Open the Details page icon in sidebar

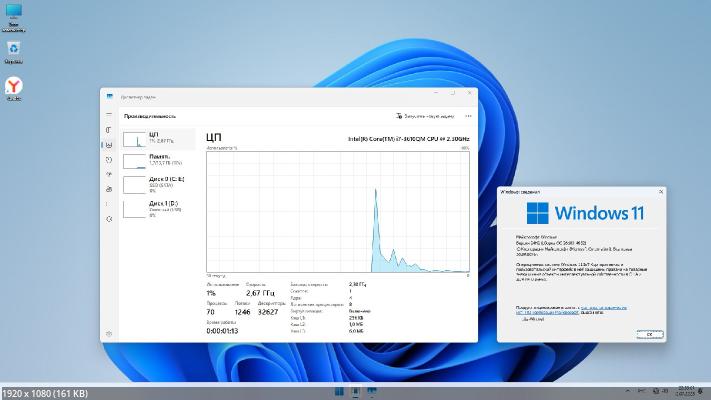pyautogui.click(x=109, y=204)
